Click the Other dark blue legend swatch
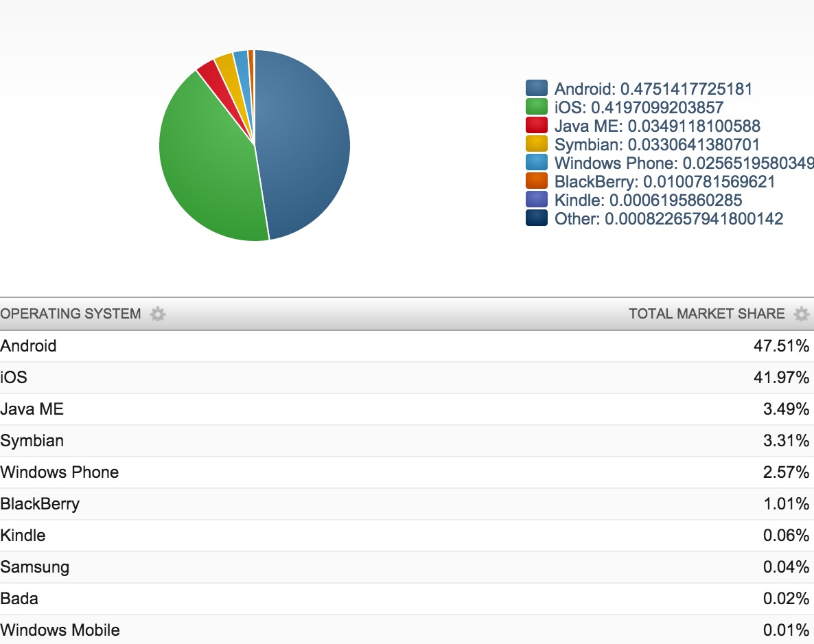Image resolution: width=814 pixels, height=644 pixels. click(x=536, y=218)
